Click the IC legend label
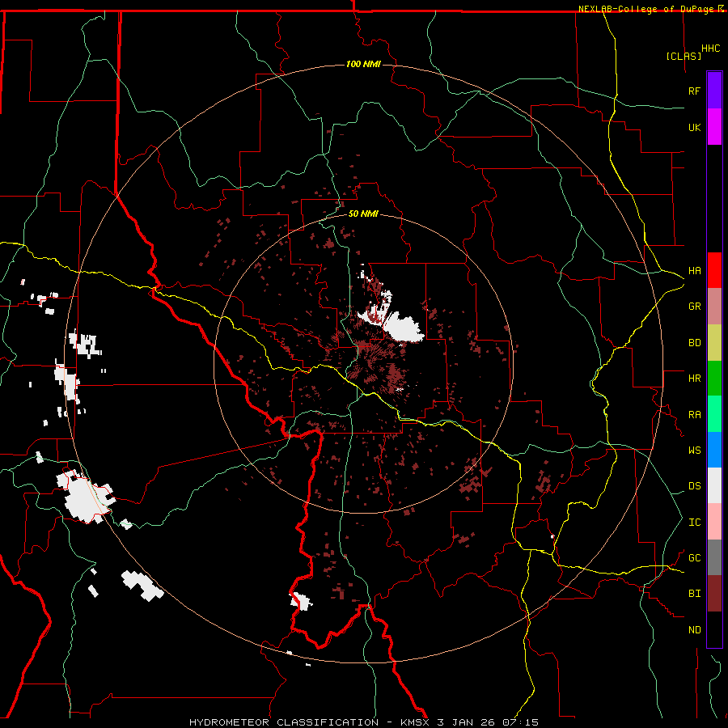728x728 pixels. pos(694,523)
